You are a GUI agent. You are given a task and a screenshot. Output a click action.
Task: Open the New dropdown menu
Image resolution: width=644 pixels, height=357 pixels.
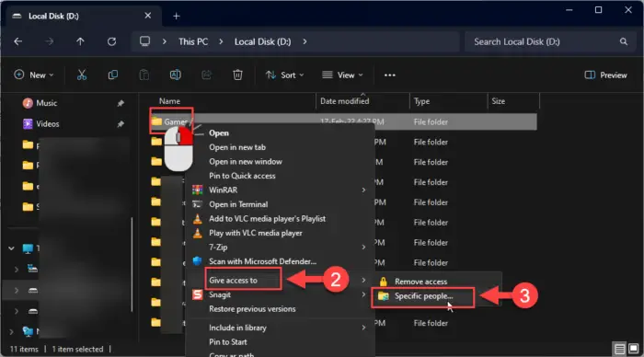click(x=34, y=75)
